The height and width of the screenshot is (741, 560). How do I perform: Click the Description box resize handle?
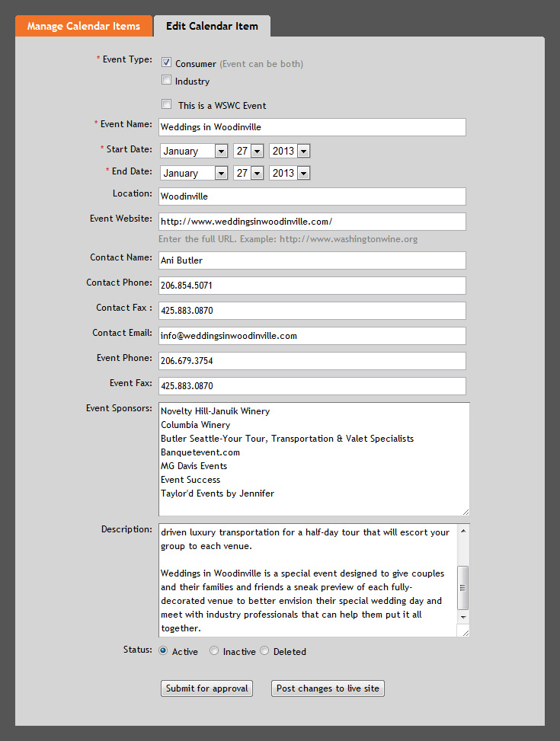coord(466,633)
